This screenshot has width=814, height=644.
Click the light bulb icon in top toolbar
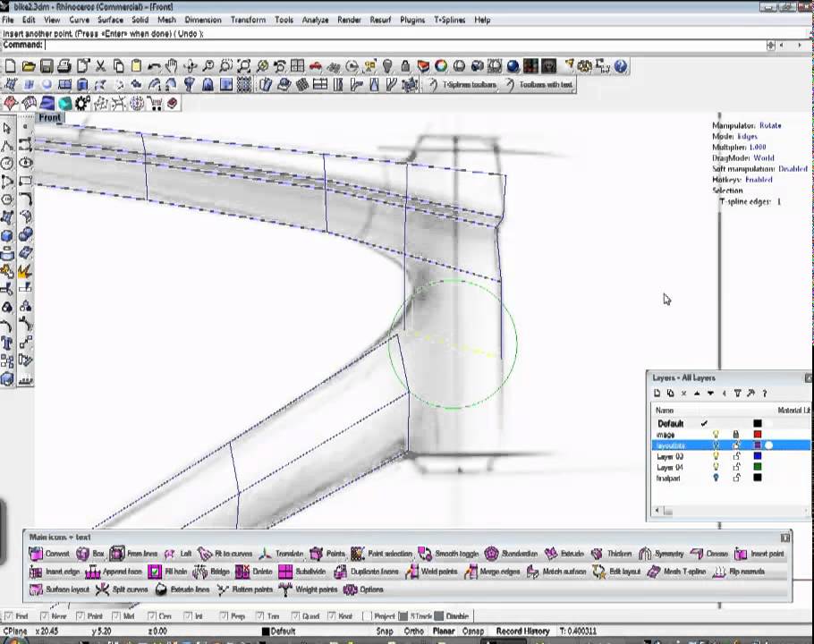coord(387,66)
